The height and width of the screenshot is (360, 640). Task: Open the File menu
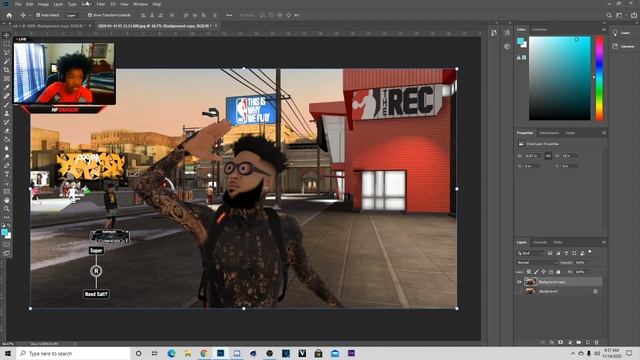point(18,4)
